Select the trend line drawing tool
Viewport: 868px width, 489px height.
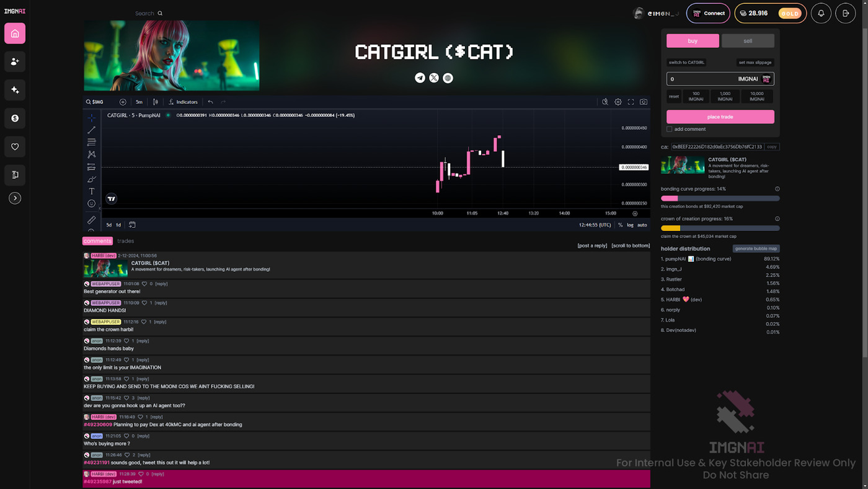pyautogui.click(x=91, y=130)
